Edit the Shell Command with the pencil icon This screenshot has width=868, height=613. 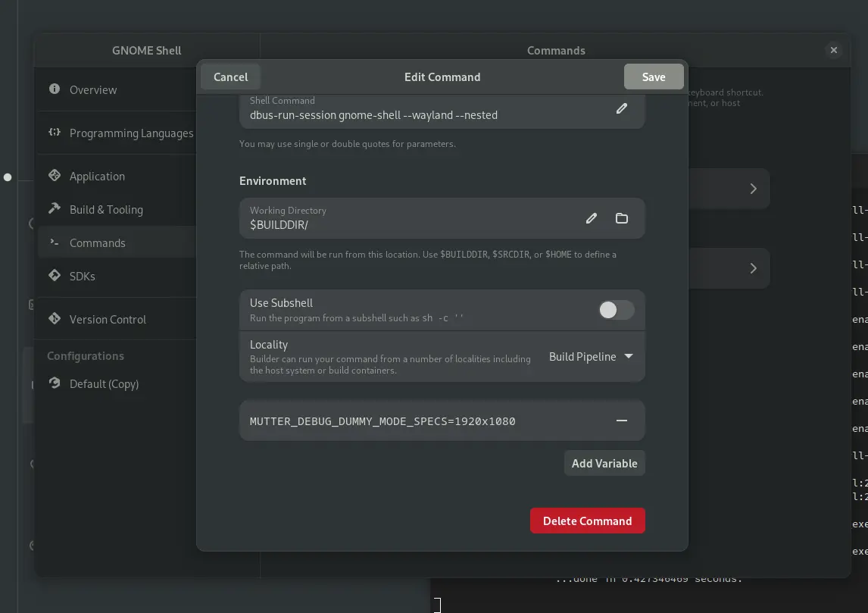point(621,108)
